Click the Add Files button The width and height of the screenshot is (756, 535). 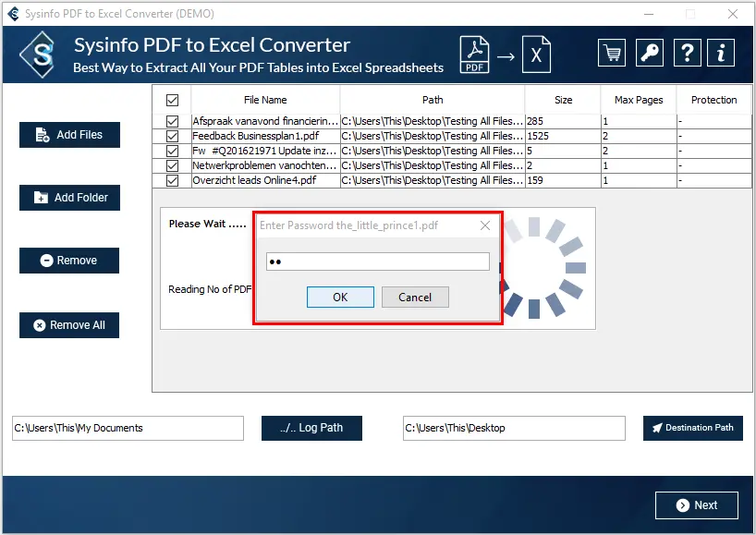click(x=69, y=135)
